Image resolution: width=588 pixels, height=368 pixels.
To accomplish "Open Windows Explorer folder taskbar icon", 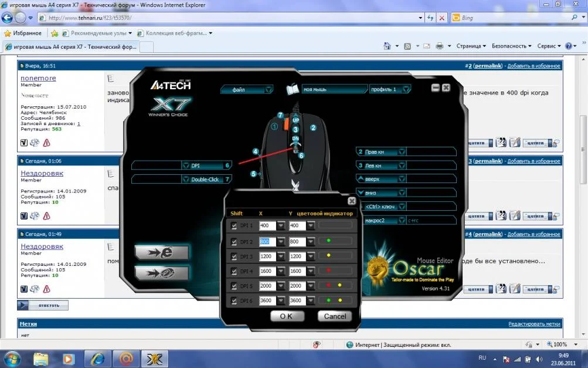I will coord(40,359).
